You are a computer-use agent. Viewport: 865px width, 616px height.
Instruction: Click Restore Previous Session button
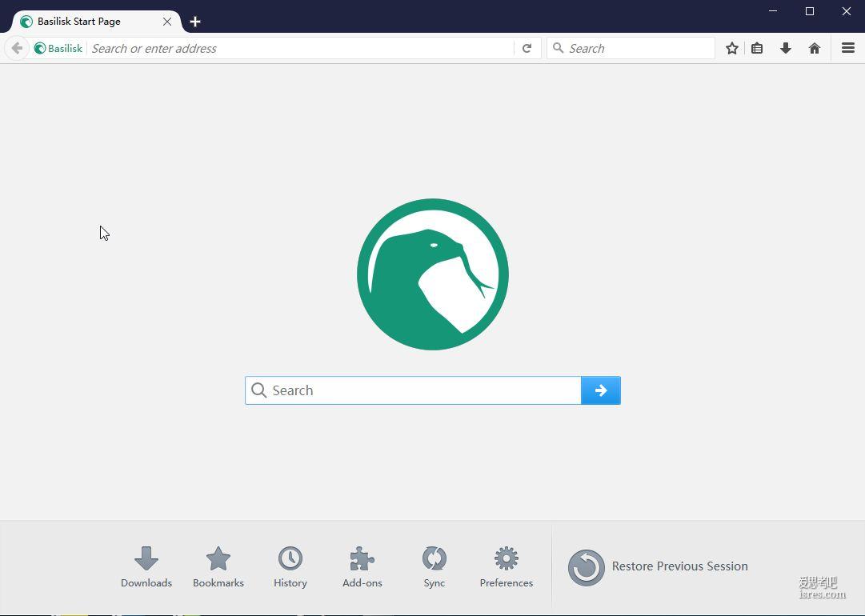[658, 567]
